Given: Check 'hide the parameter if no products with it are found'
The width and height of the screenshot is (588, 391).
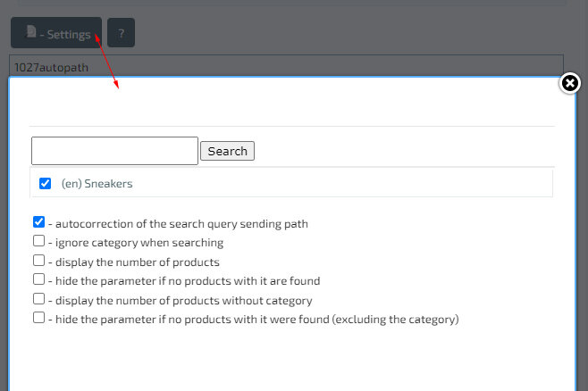Looking at the screenshot, I should [38, 280].
